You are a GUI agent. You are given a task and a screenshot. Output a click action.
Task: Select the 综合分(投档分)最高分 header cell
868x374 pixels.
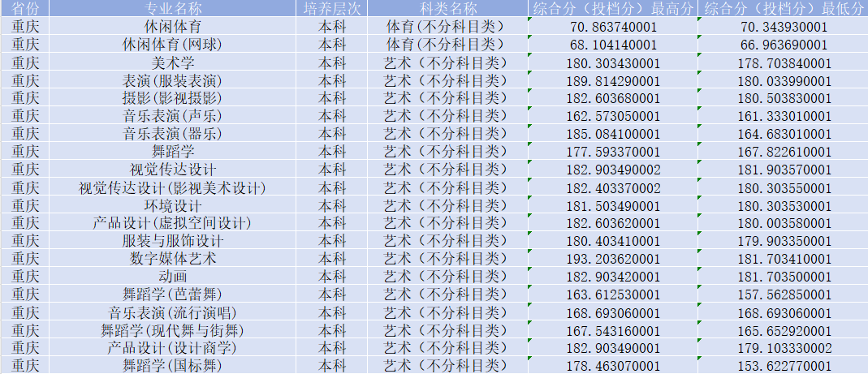(612, 8)
